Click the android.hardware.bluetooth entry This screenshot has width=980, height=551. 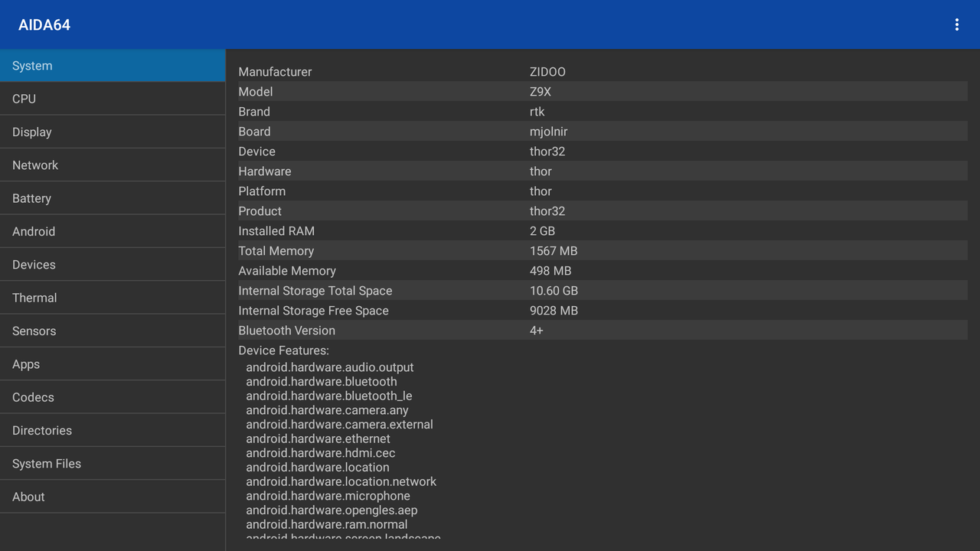322,382
